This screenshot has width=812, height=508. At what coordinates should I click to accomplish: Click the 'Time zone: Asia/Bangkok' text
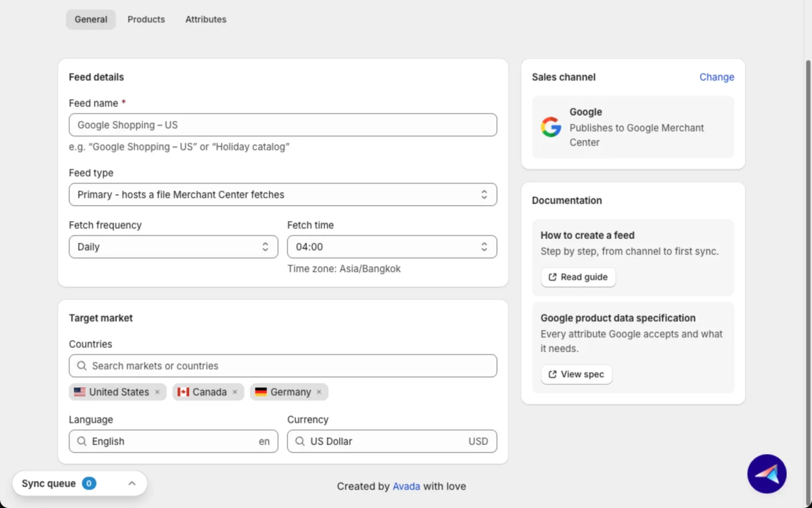tap(344, 269)
